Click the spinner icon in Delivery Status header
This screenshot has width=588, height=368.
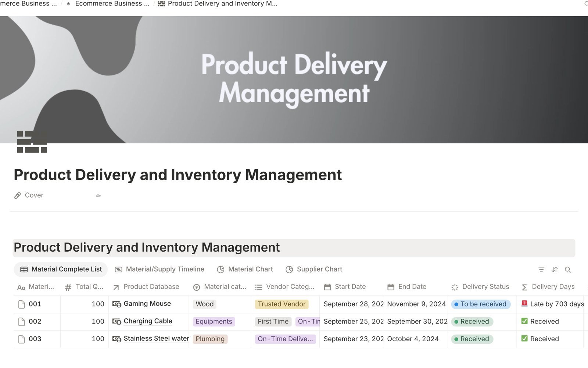(455, 287)
